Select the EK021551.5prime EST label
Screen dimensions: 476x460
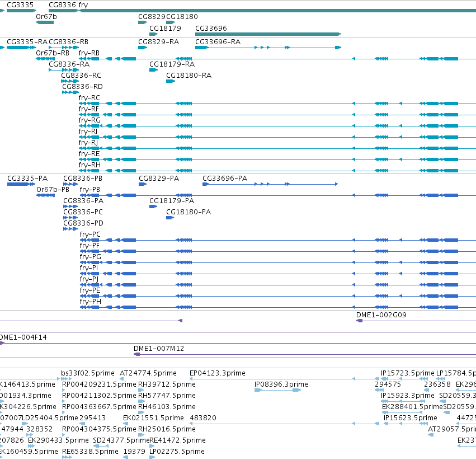[153, 418]
